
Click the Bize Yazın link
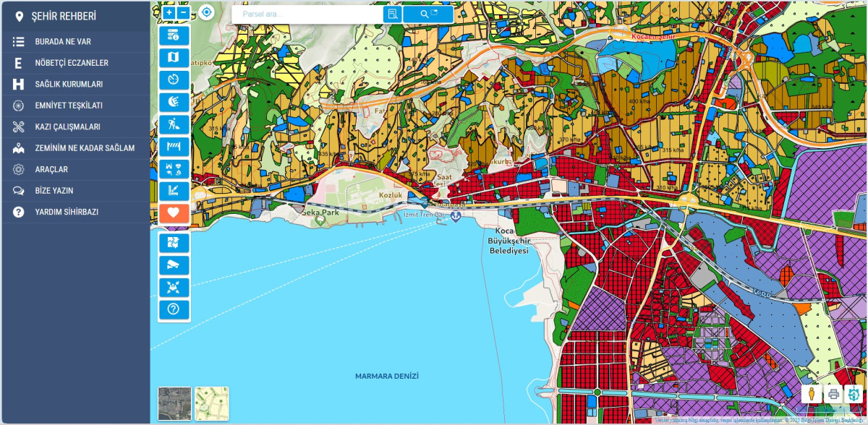click(x=54, y=191)
